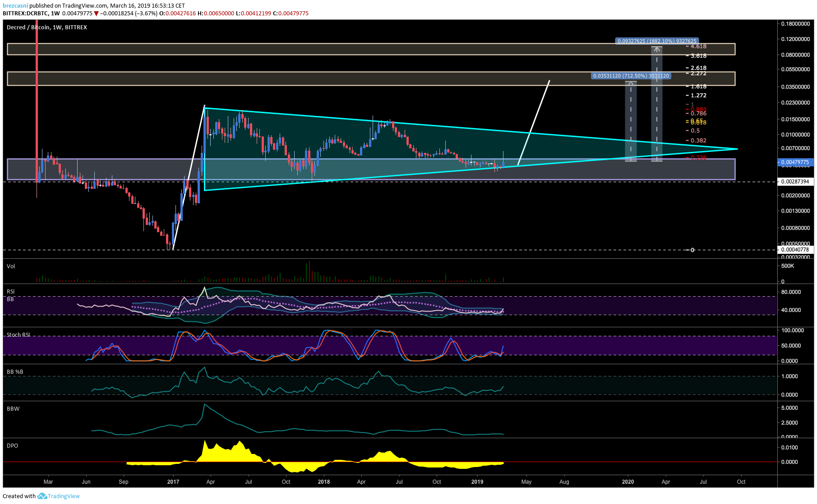The image size is (817, 504).
Task: Click the 2018 time axis label
Action: [324, 482]
